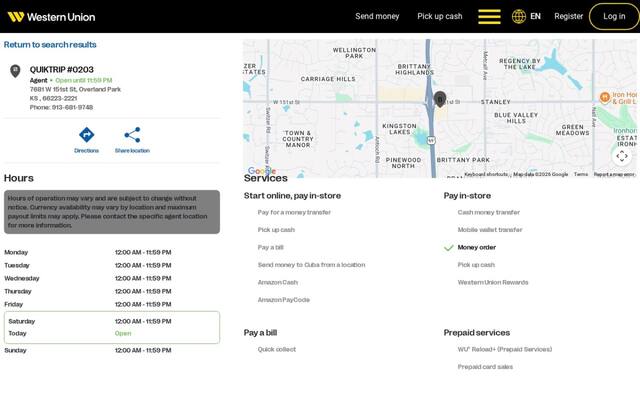
Task: Click the Iron Horse Grill restaurant marker
Action: tap(604, 97)
